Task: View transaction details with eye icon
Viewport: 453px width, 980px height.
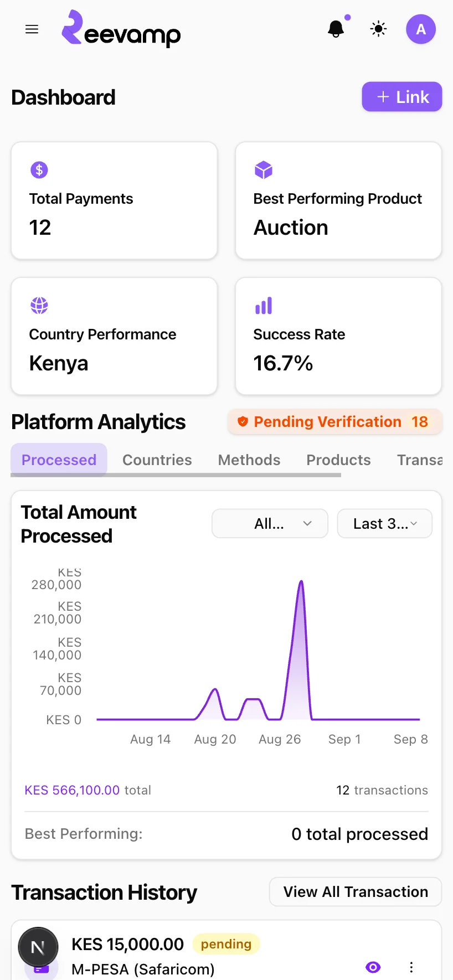Action: (x=373, y=967)
